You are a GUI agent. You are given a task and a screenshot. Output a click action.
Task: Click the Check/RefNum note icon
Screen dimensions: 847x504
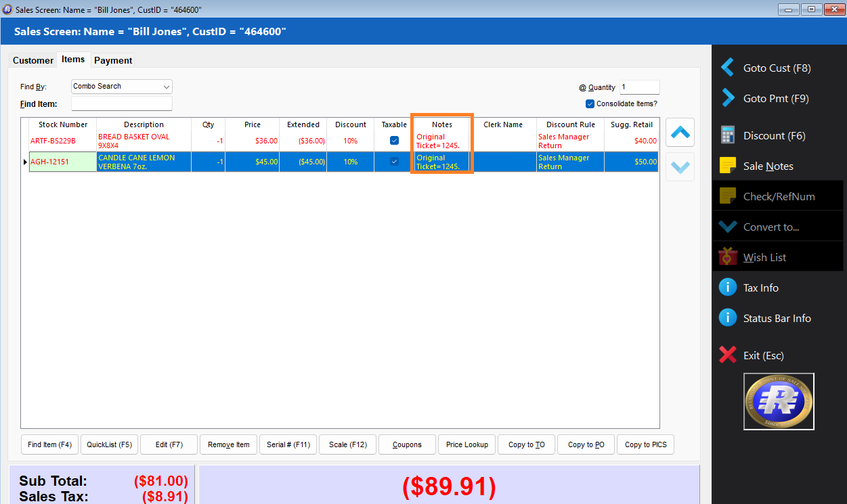pyautogui.click(x=728, y=196)
